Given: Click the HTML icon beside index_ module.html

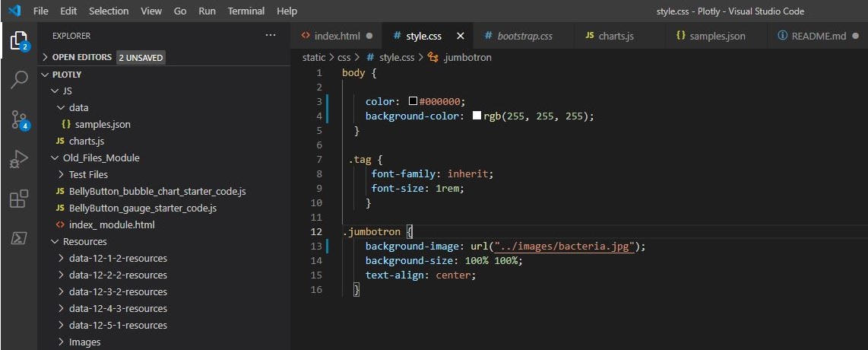Looking at the screenshot, I should pos(60,225).
